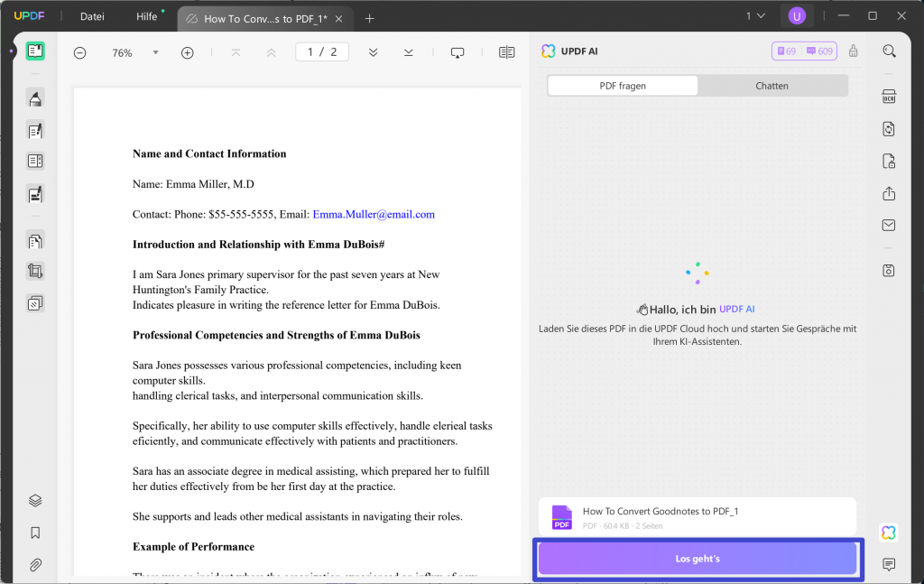Open the Share file icon
Screen dimensions: 924x584
point(889,193)
